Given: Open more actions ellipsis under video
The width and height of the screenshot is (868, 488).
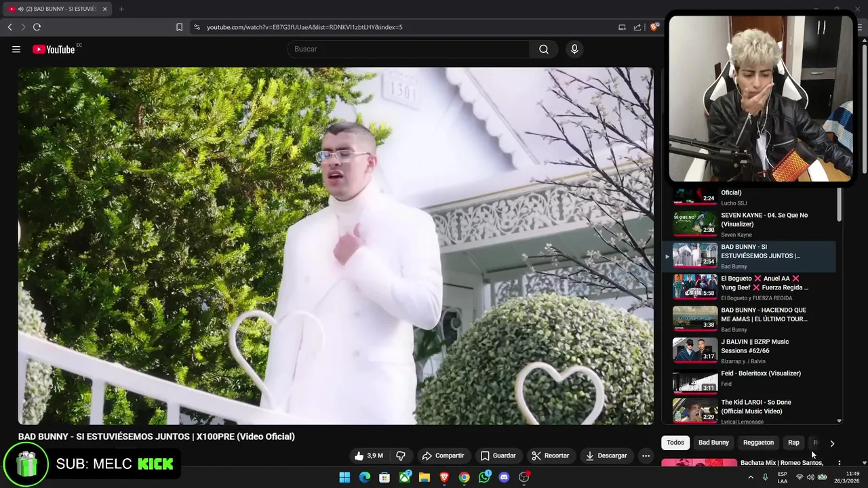Looking at the screenshot, I should coord(646,455).
